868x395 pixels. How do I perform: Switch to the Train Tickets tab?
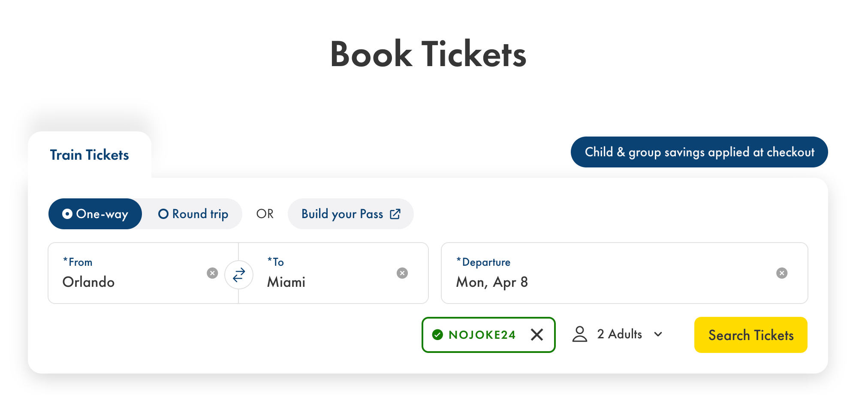pos(89,155)
